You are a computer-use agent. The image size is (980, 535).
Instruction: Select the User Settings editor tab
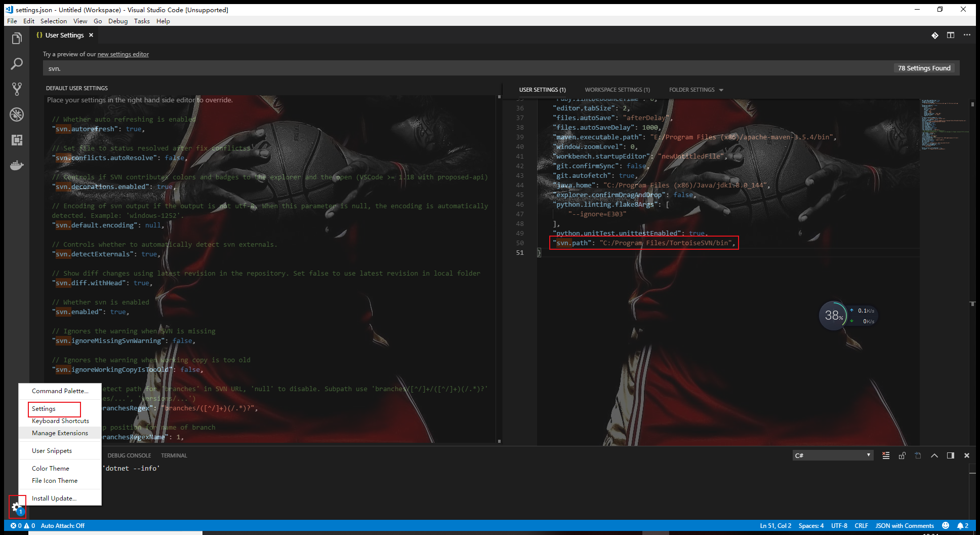tap(64, 35)
